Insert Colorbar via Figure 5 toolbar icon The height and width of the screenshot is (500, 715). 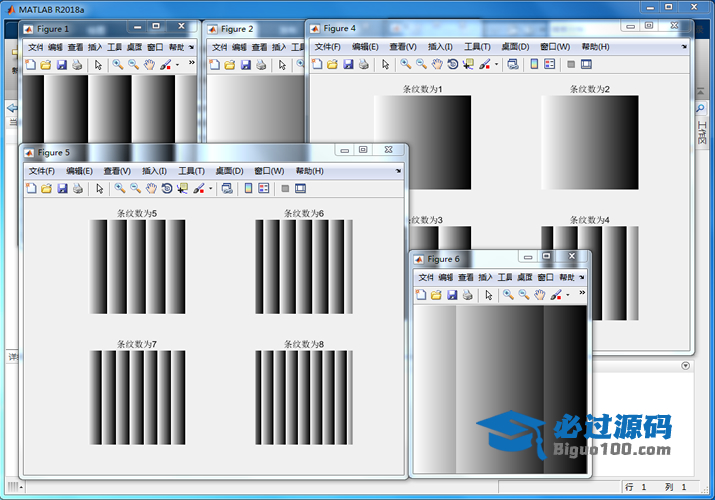249,188
